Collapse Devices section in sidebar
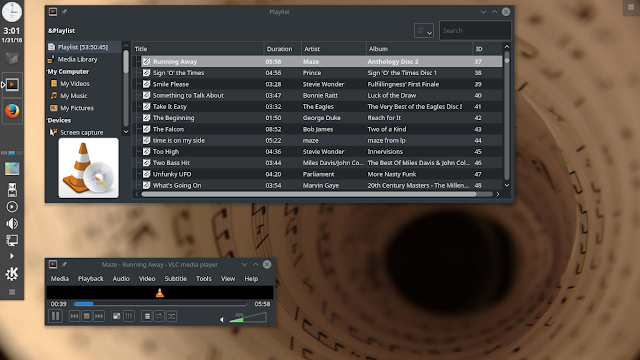This screenshot has height=360, width=640. 59,120
